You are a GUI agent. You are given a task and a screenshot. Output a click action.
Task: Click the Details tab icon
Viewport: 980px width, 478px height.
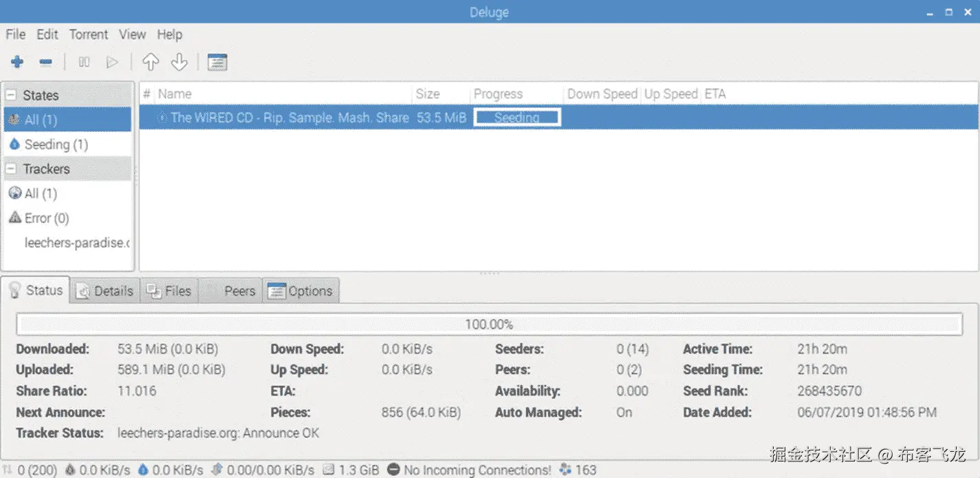[x=83, y=292]
